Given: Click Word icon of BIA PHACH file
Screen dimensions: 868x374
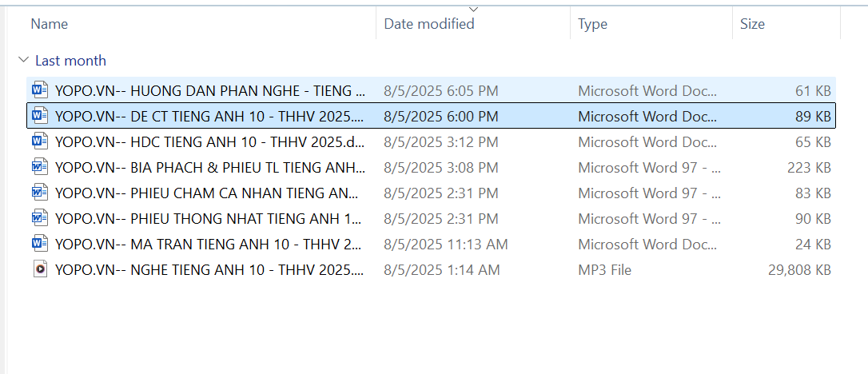Looking at the screenshot, I should (x=39, y=167).
